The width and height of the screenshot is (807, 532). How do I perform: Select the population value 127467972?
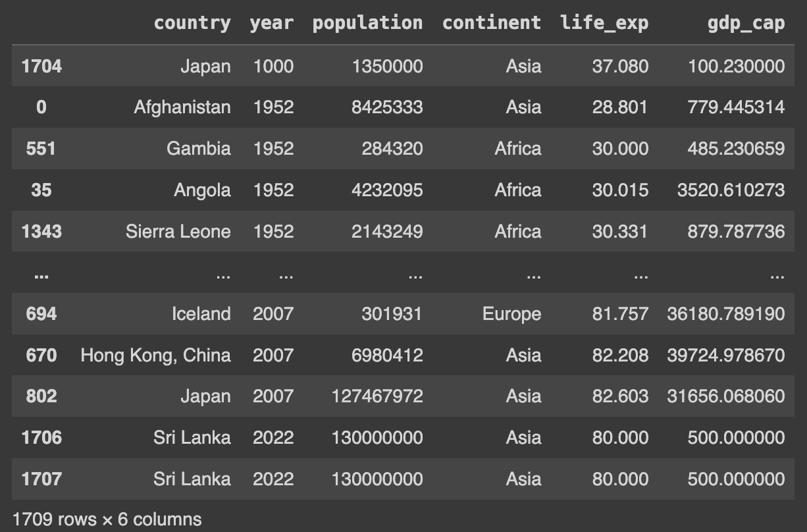tap(377, 396)
